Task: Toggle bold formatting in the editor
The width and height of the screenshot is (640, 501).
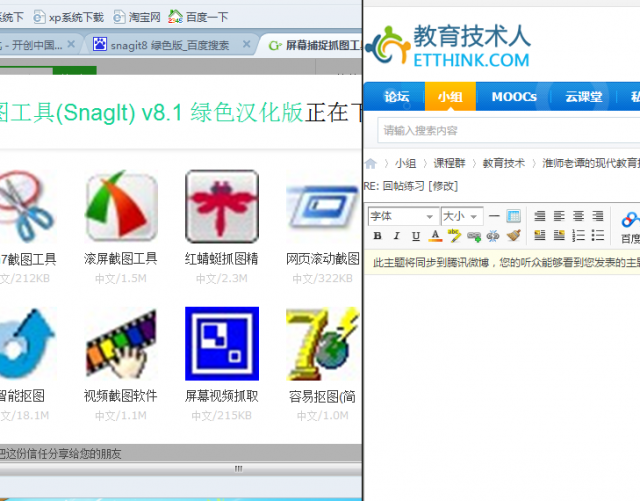Action: point(378,237)
